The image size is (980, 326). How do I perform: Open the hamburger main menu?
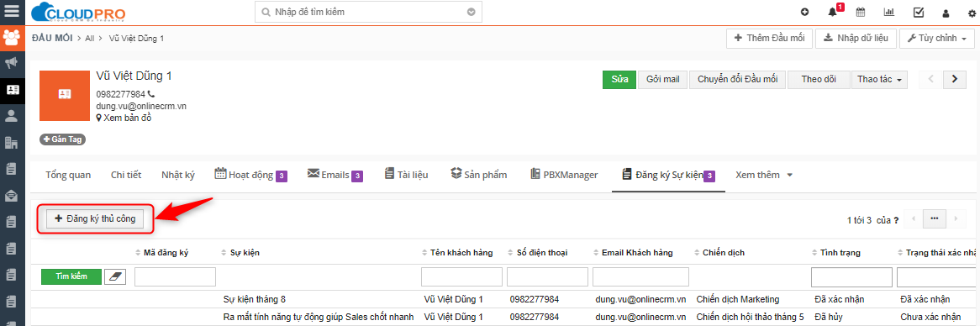(11, 12)
